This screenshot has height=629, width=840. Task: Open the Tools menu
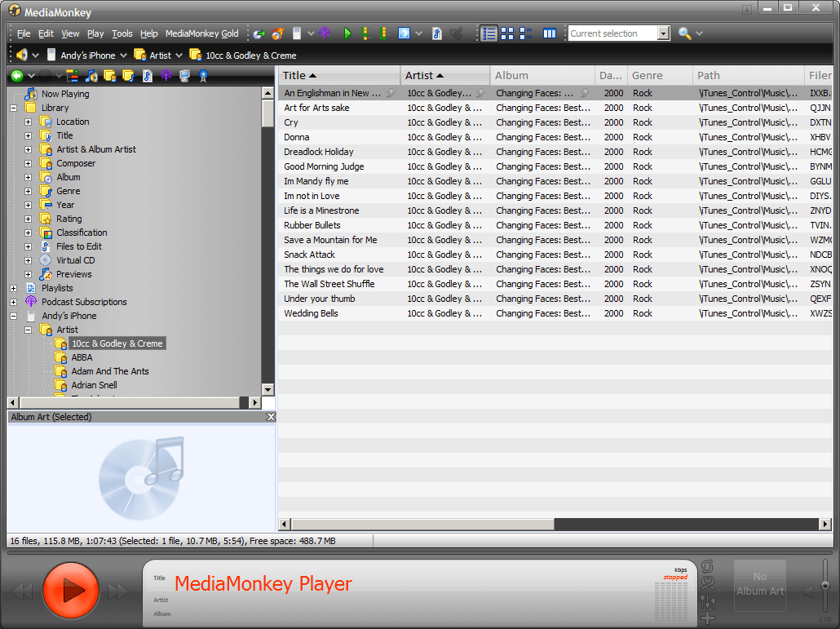[122, 33]
